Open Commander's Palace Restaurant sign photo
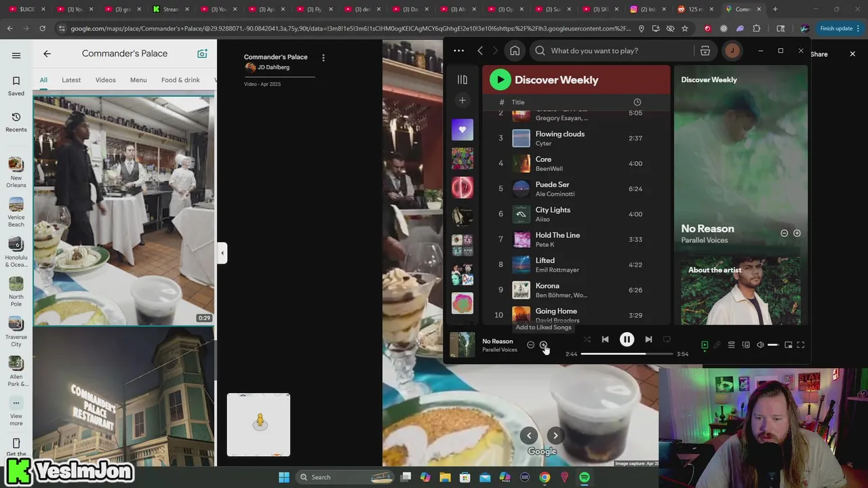868x488 pixels. [124, 397]
